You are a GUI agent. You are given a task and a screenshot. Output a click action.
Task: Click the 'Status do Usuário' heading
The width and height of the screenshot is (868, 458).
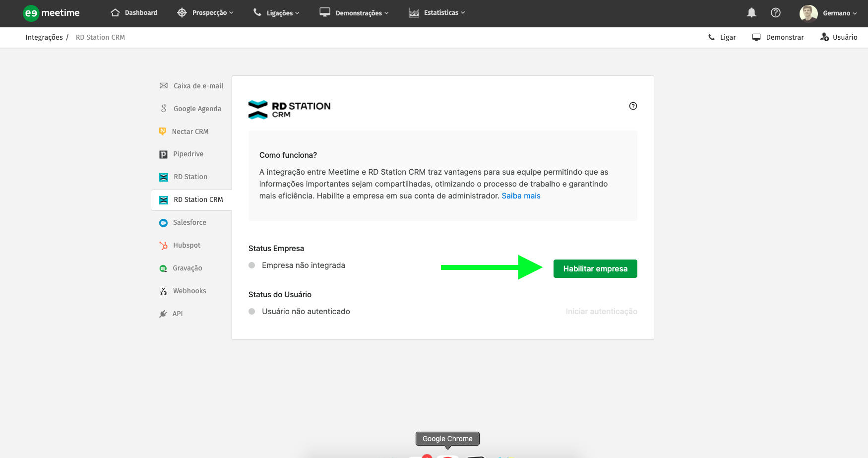click(x=280, y=295)
